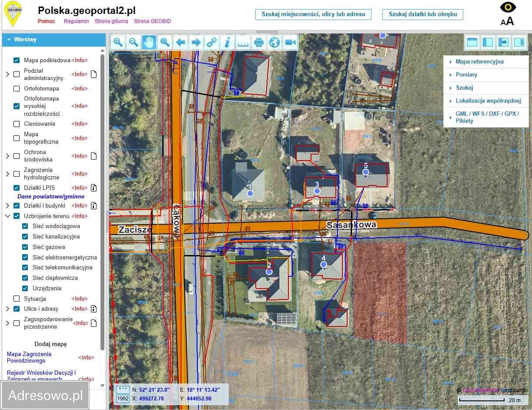Expand Ochrona środowiska tree node
This screenshot has width=532, height=410.
point(7,156)
